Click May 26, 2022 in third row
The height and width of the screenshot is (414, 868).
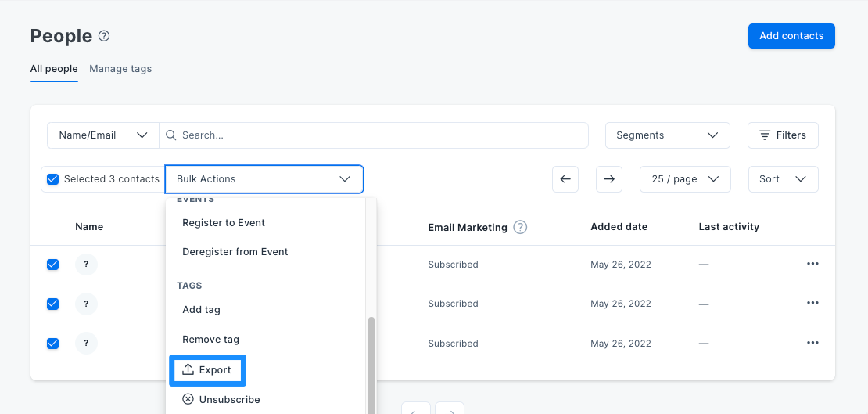621,344
